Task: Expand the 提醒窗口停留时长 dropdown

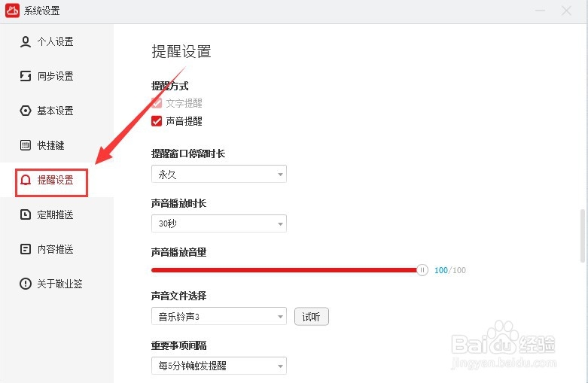Action: (218, 175)
